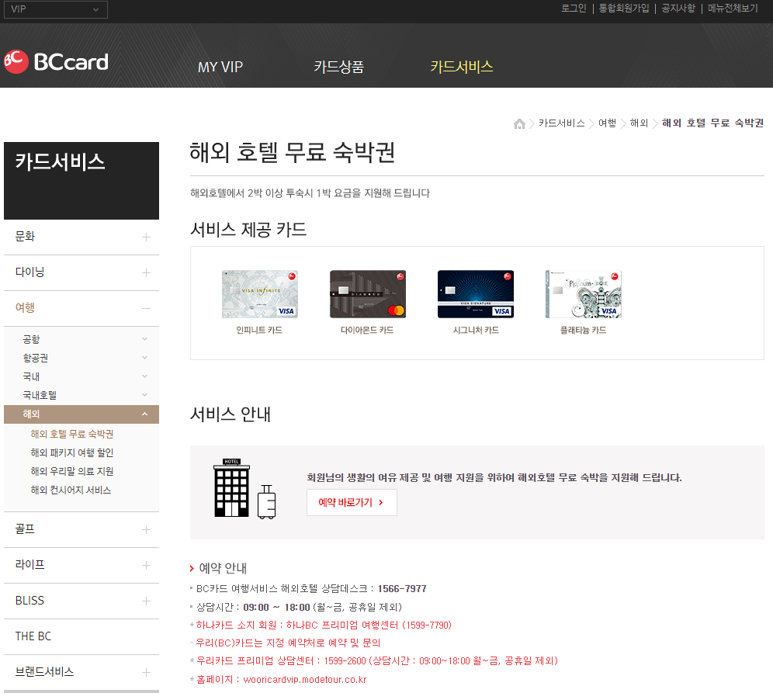Viewport: 773px width, 700px height.
Task: Select the 시그니처 카드 image
Action: click(x=475, y=293)
